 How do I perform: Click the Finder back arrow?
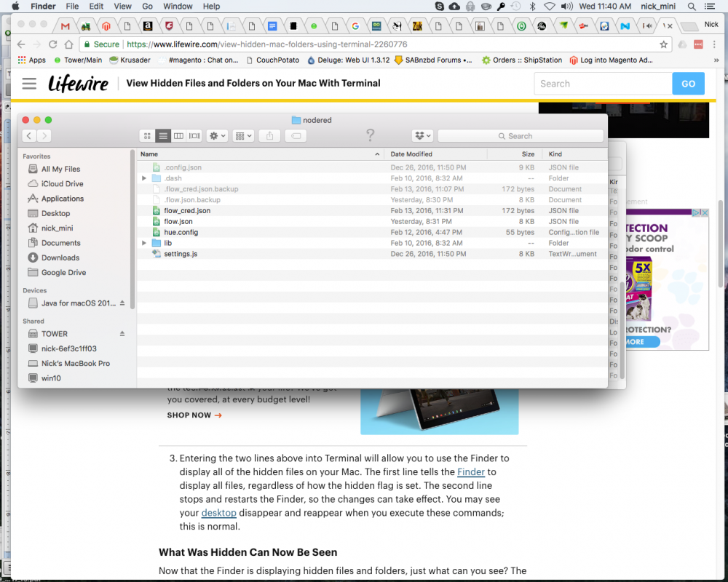point(29,136)
